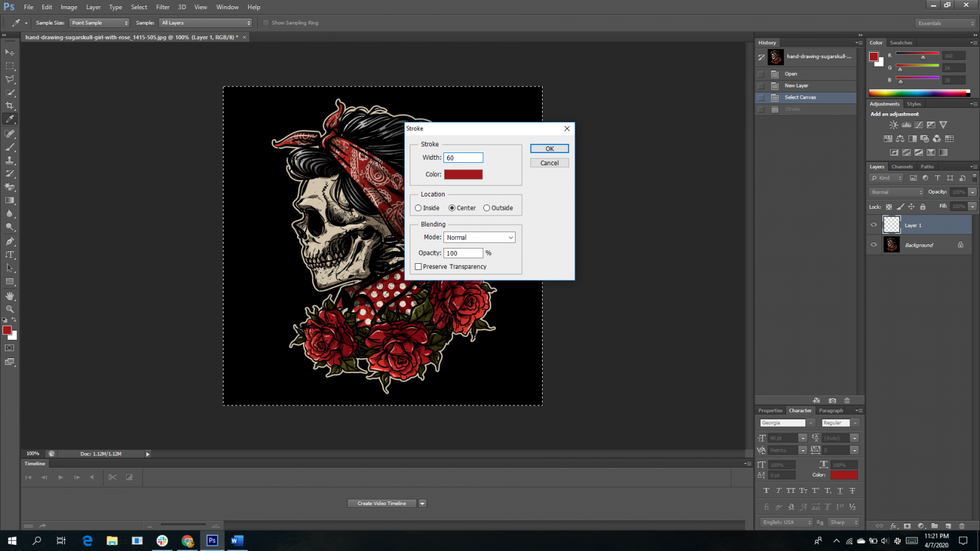Click the red stroke Color swatch
Viewport: 980px width, 551px height.
[463, 174]
